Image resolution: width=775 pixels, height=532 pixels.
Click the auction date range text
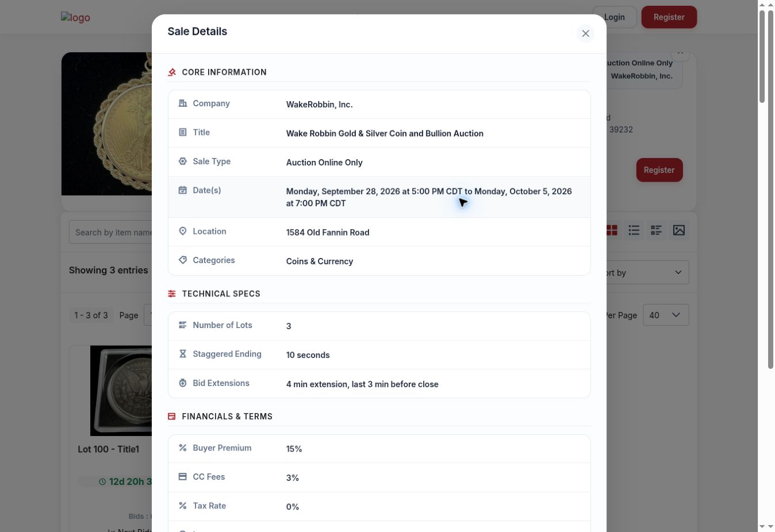429,197
